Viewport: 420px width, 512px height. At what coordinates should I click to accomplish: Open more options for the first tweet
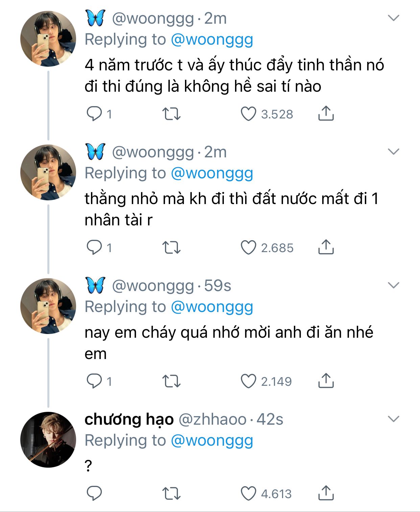pos(394,18)
